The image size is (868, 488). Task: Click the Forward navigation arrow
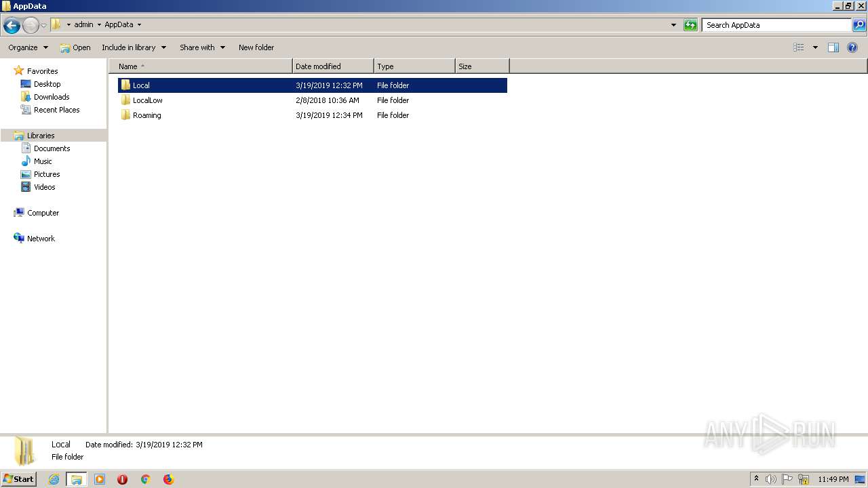(x=31, y=26)
